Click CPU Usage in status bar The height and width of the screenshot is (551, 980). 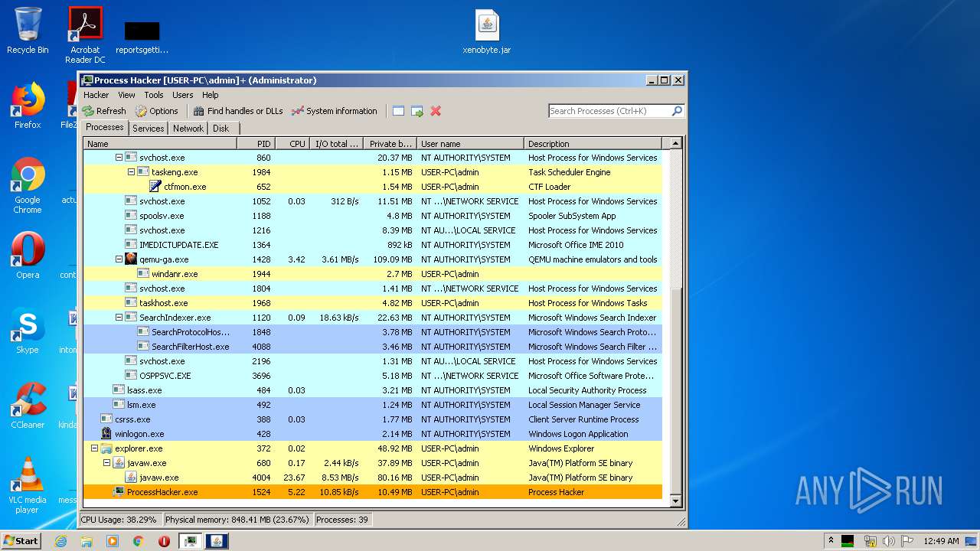point(119,520)
